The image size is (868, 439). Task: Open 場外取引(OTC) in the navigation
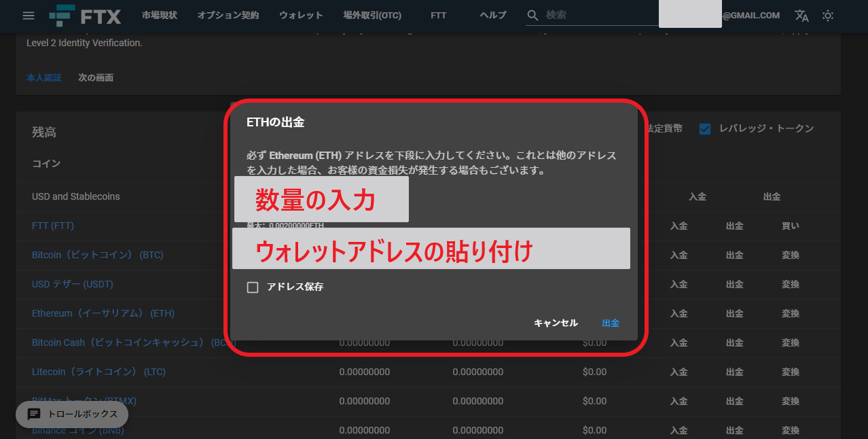[x=372, y=15]
